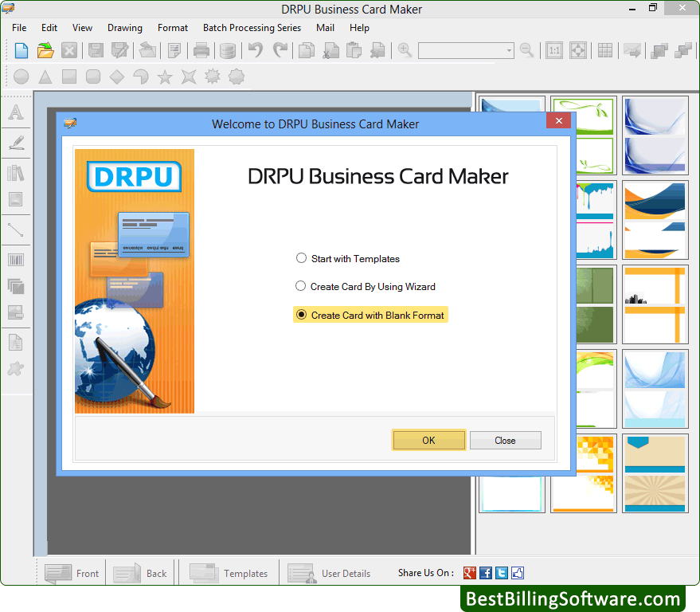Open the Templates tab at bottom

[229, 573]
